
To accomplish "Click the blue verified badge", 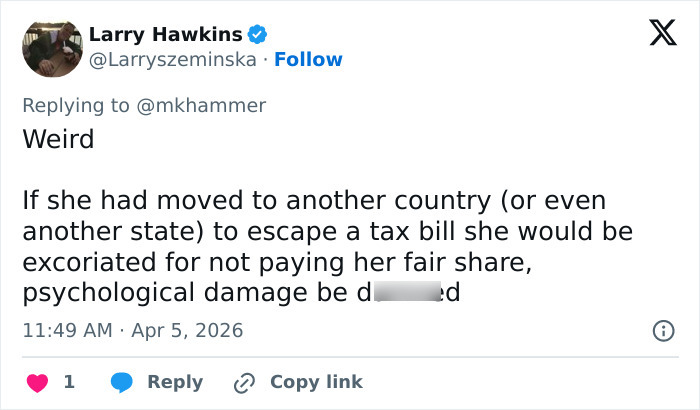I will [x=257, y=35].
